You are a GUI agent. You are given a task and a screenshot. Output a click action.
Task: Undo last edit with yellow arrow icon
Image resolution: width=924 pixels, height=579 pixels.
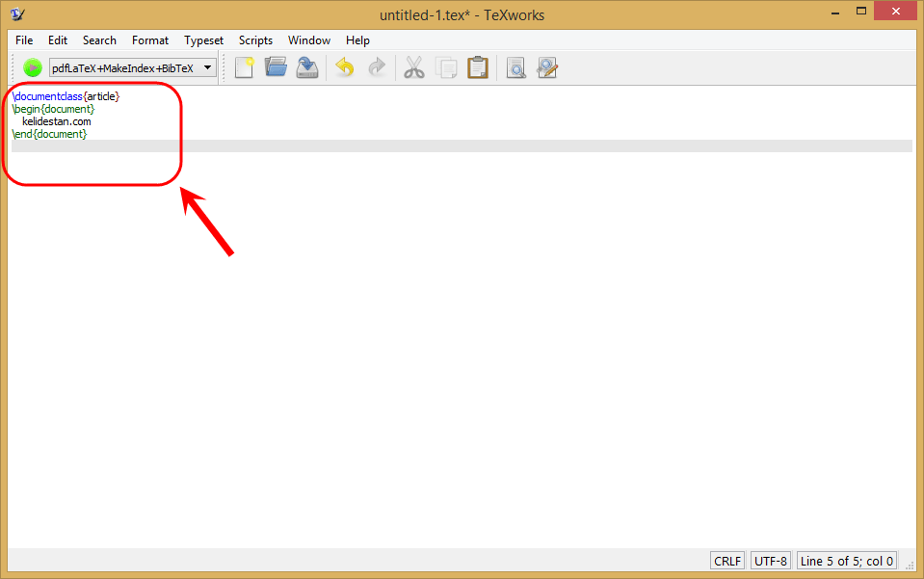coord(345,67)
